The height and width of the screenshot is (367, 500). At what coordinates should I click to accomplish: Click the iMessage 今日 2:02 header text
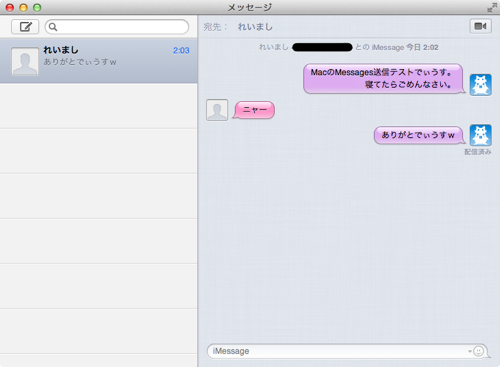click(405, 47)
